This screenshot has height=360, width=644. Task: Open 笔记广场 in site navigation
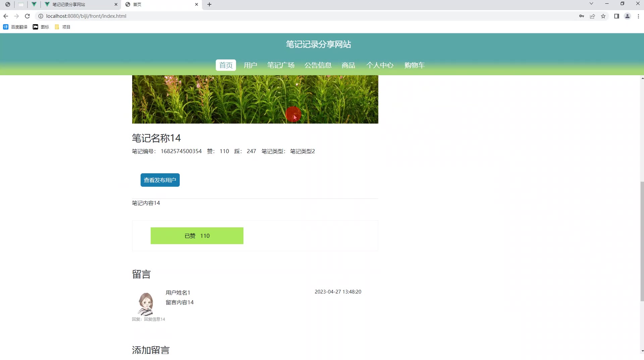tap(281, 65)
